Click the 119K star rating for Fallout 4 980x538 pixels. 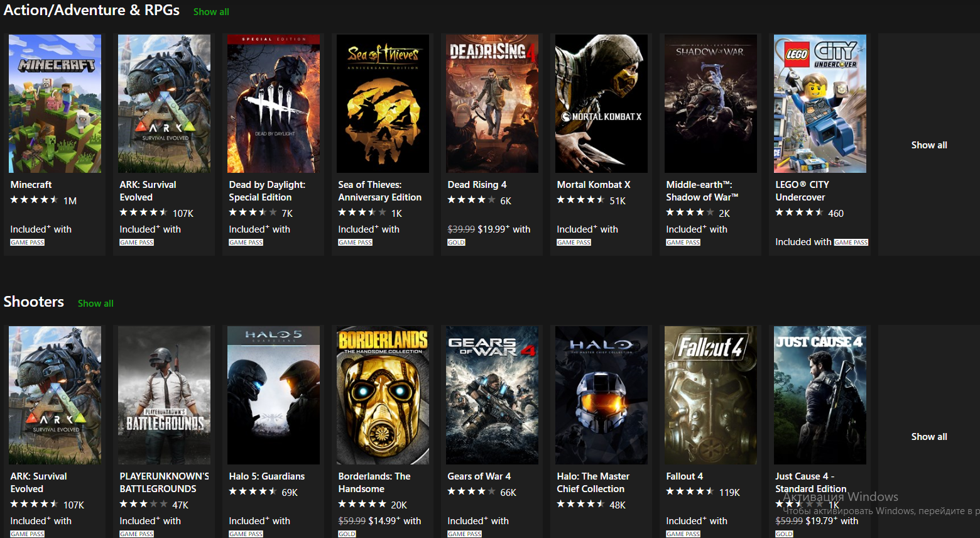[703, 492]
